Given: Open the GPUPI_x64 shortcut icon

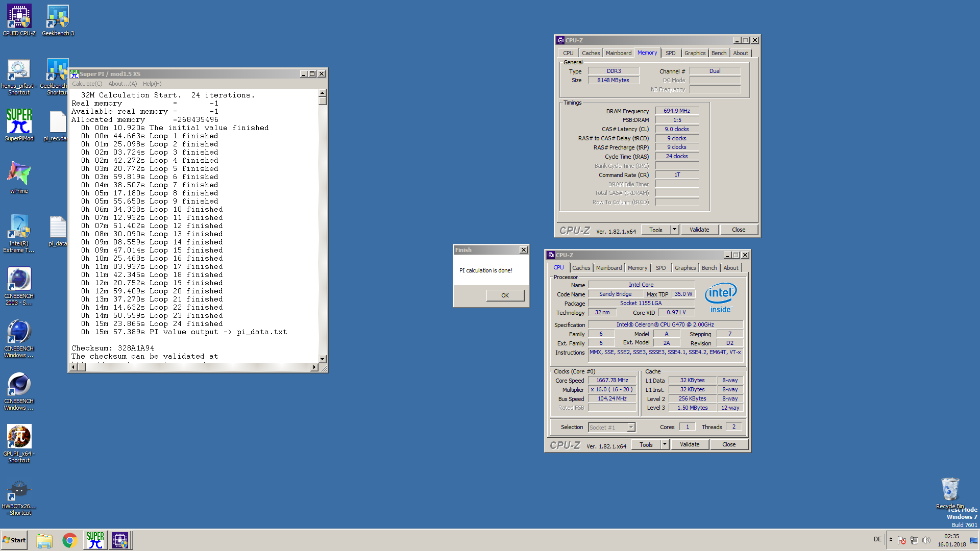Looking at the screenshot, I should 19,444.
